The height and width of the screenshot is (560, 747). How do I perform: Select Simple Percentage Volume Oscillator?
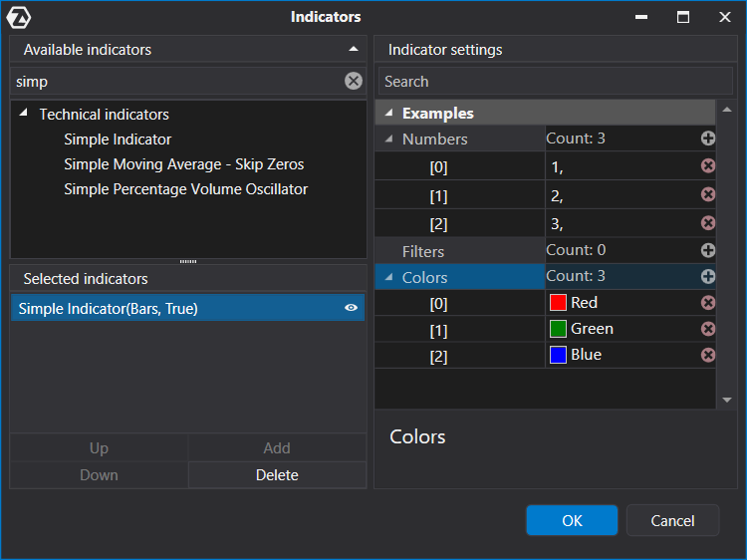click(186, 189)
